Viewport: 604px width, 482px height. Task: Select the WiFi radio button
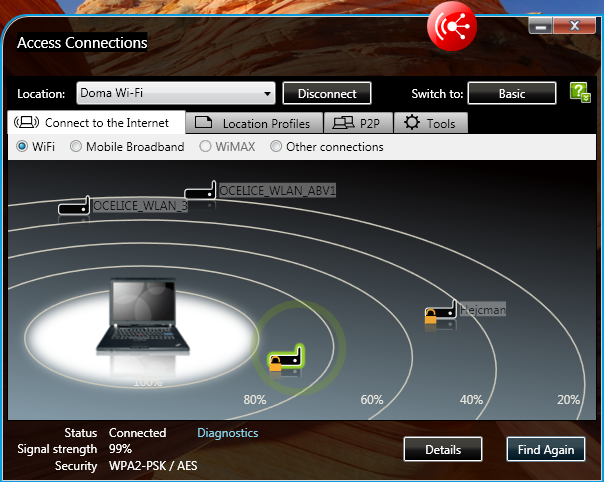(x=22, y=147)
